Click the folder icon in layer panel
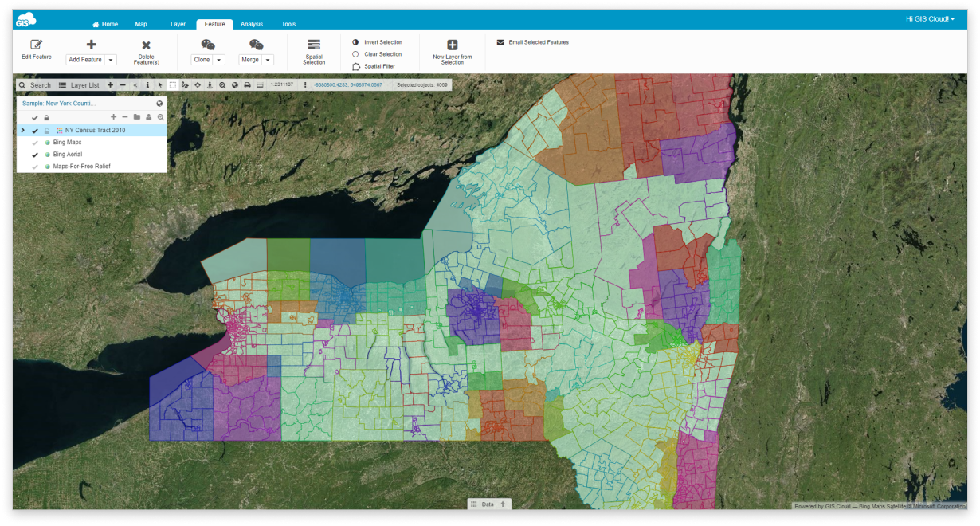This screenshot has height=526, width=980. [x=137, y=117]
